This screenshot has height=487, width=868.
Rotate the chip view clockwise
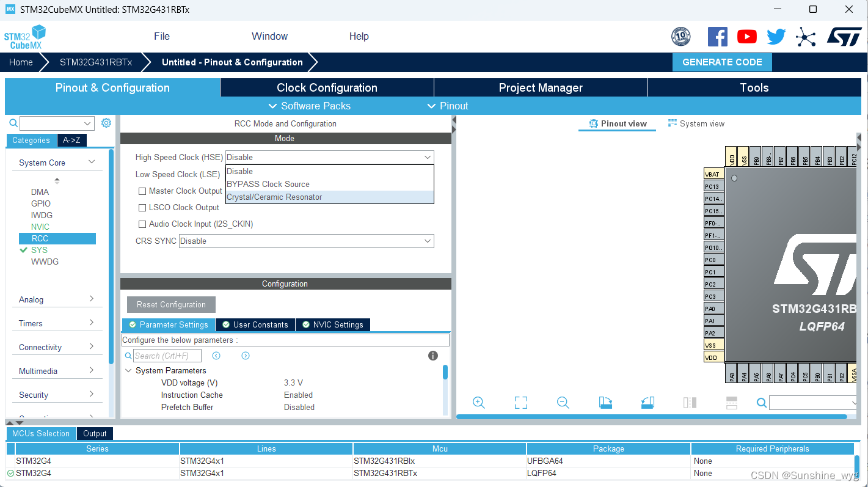click(605, 403)
